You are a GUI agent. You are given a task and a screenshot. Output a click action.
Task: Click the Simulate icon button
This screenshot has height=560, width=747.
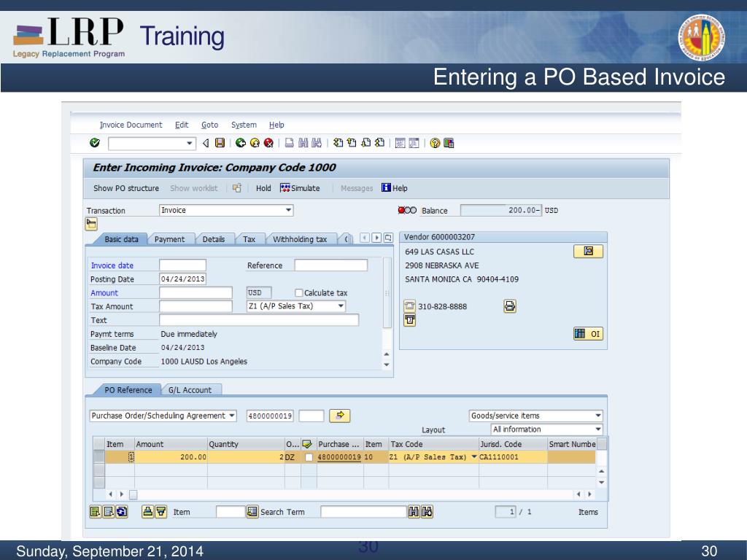point(300,188)
